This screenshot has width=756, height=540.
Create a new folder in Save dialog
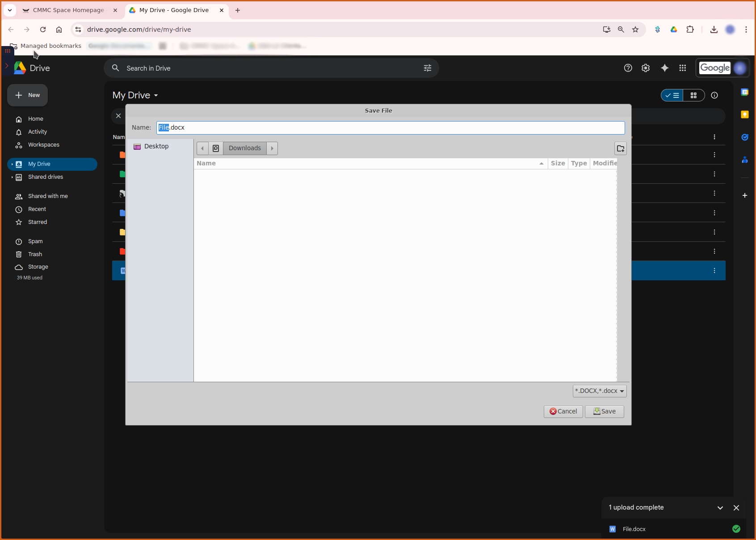click(621, 148)
